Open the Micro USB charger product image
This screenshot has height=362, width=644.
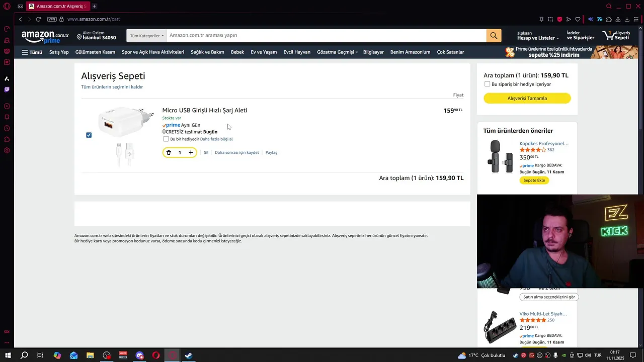pos(126,136)
